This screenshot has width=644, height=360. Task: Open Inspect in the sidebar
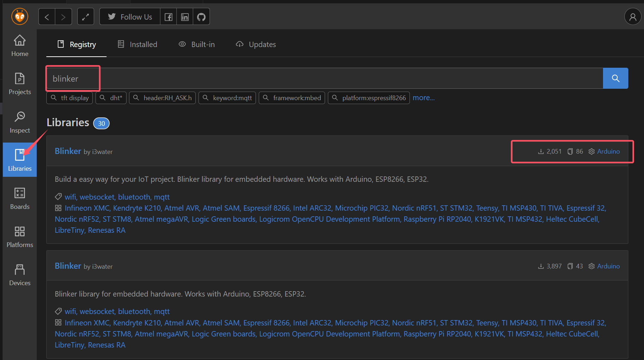(x=20, y=122)
